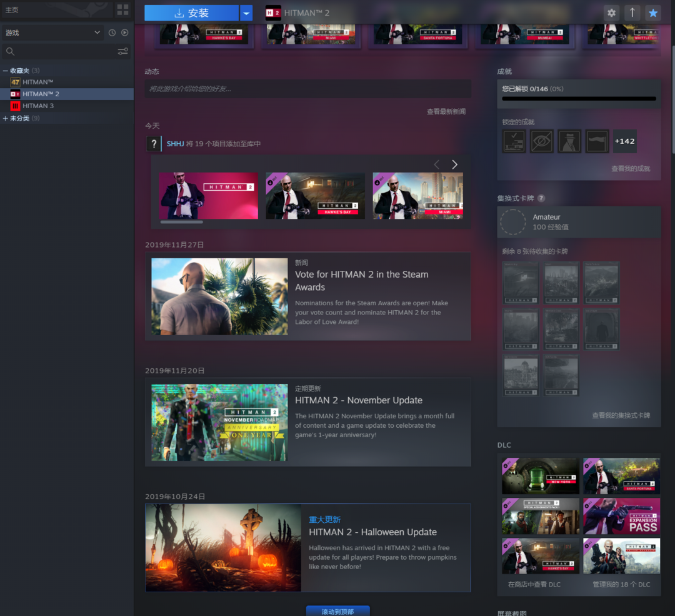Click next arrow in activity carousel
Image resolution: width=675 pixels, height=616 pixels.
click(x=454, y=164)
